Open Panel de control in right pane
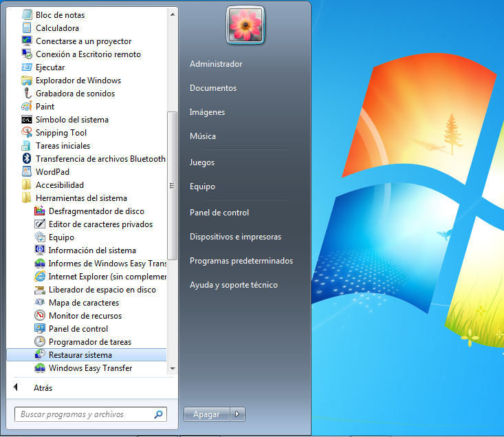The image size is (504, 437). [x=219, y=213]
